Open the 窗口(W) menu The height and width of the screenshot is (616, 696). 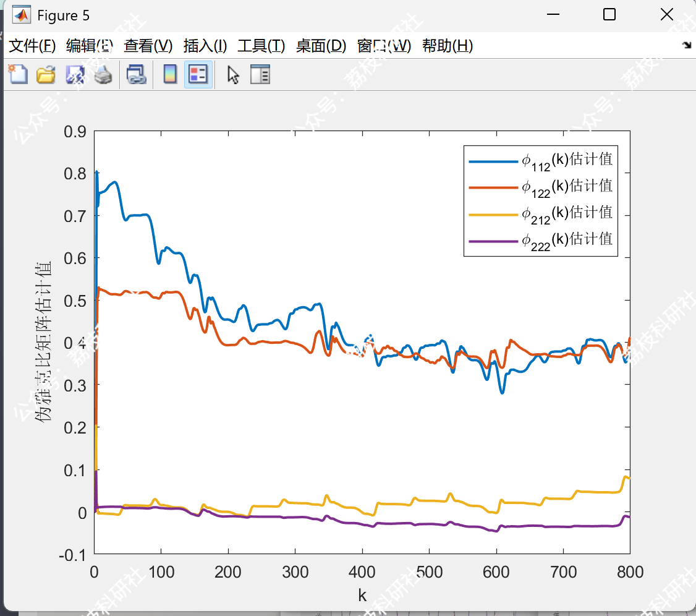pos(384,46)
